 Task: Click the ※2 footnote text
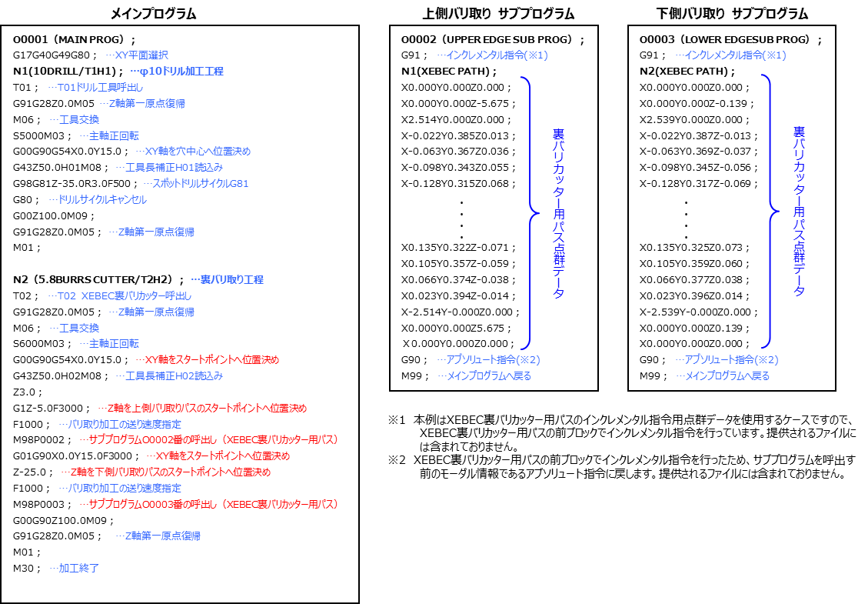(623, 467)
